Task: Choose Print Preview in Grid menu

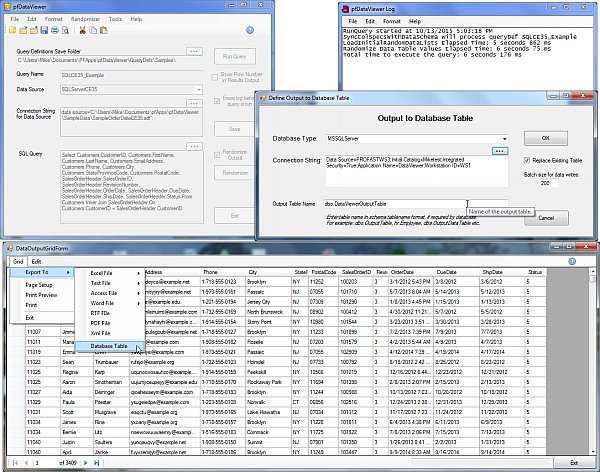Action: (x=42, y=295)
